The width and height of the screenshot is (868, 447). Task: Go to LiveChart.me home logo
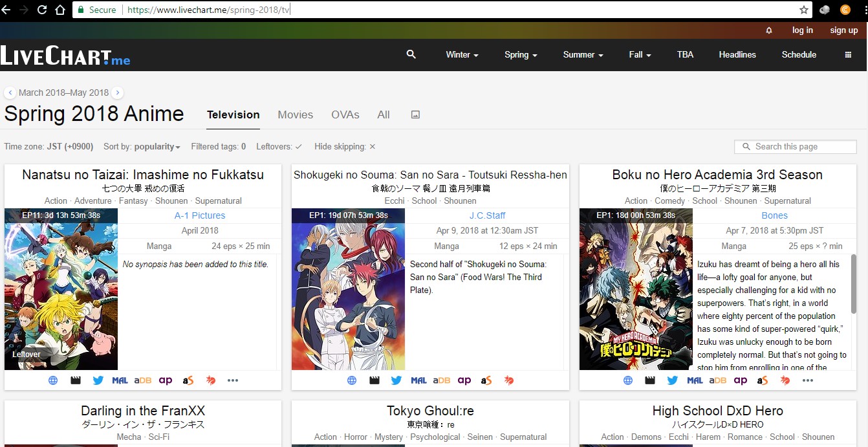point(65,56)
